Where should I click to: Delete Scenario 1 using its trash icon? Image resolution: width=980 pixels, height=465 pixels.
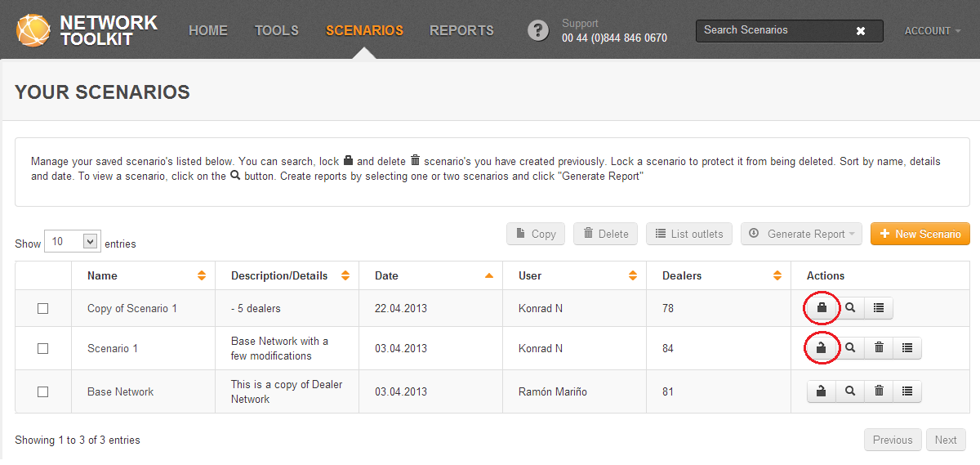[879, 348]
